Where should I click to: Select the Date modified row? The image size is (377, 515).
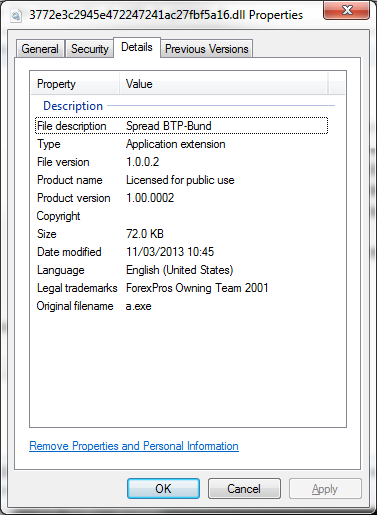click(x=181, y=252)
